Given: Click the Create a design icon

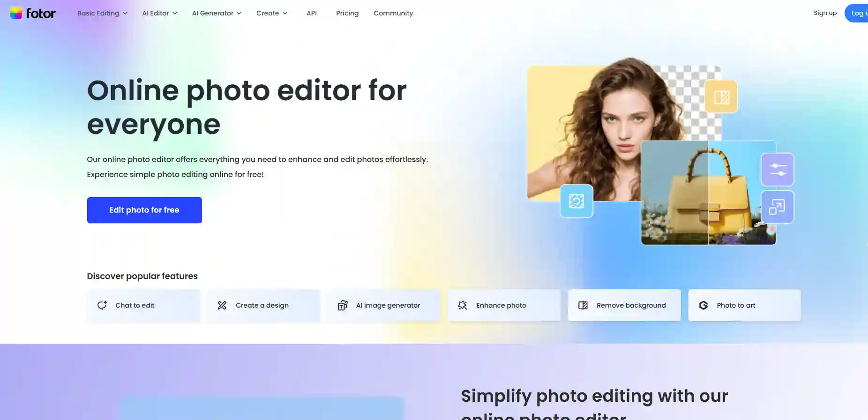Looking at the screenshot, I should pos(222,305).
